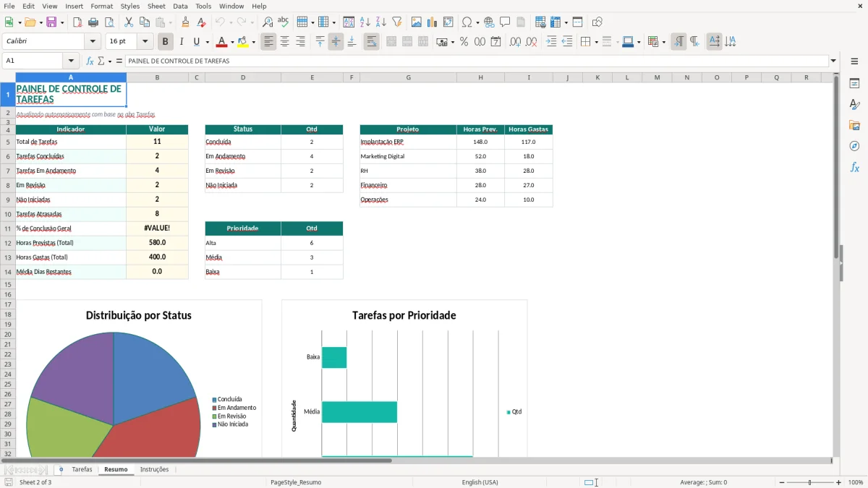Insert a pivot table
868x488 pixels.
point(448,22)
